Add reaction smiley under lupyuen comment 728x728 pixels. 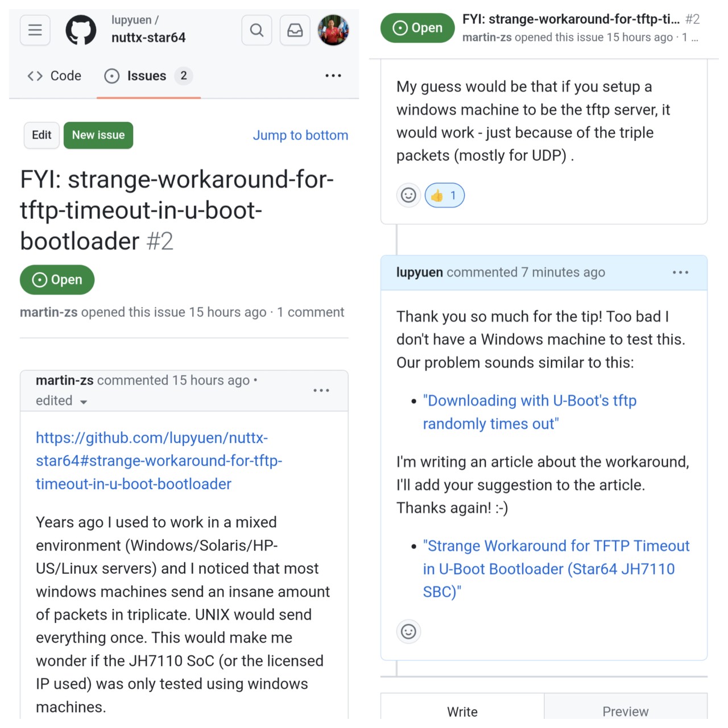pos(408,631)
